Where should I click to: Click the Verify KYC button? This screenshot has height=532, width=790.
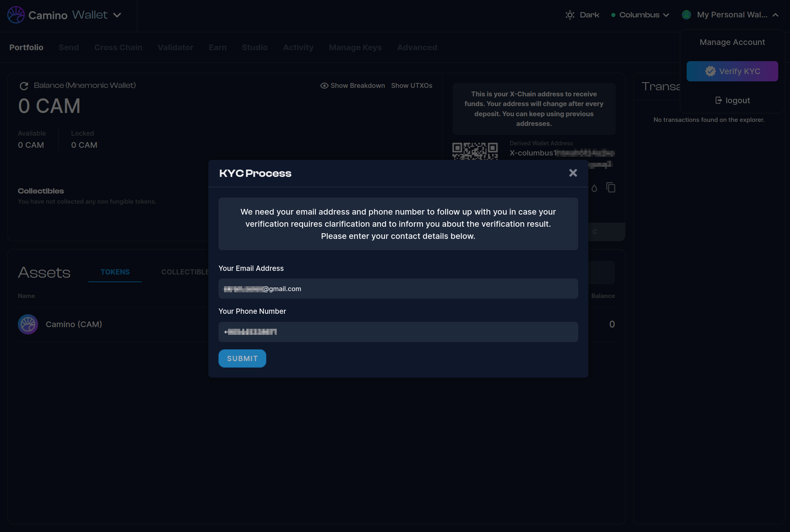[x=732, y=71]
